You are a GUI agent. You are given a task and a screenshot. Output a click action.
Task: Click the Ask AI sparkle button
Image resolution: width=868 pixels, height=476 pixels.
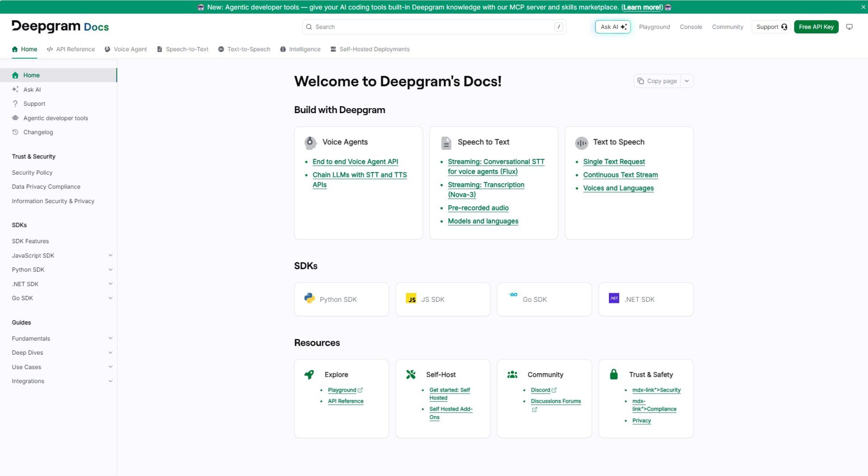coord(613,27)
